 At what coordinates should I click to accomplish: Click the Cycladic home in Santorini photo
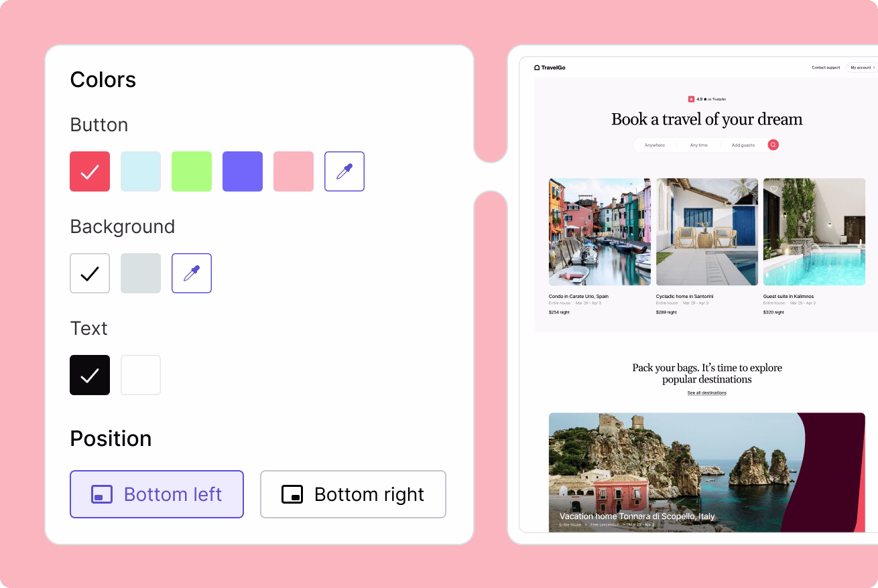pos(707,231)
